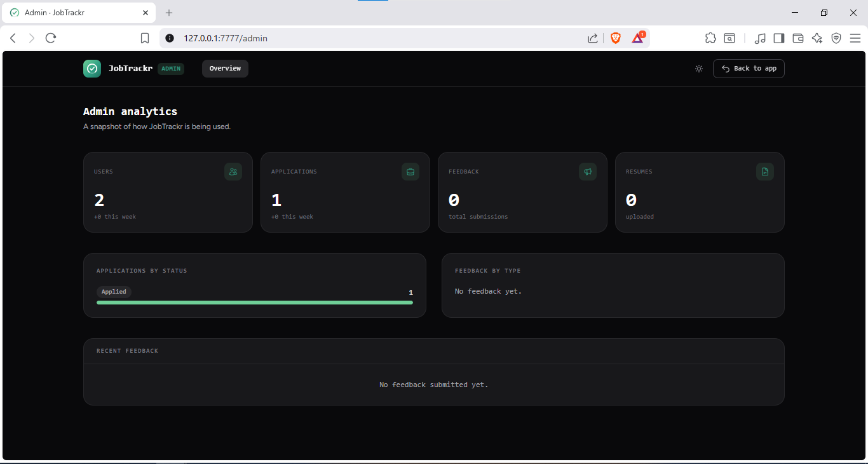Click the FEEDBACK BY TYPE label
Viewport: 868px width, 464px height.
tap(488, 271)
